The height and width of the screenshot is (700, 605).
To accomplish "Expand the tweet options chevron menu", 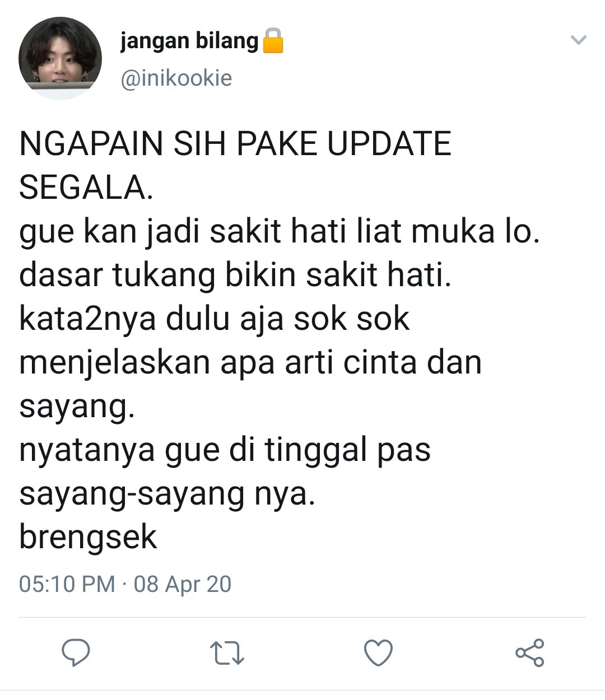I will point(578,40).
